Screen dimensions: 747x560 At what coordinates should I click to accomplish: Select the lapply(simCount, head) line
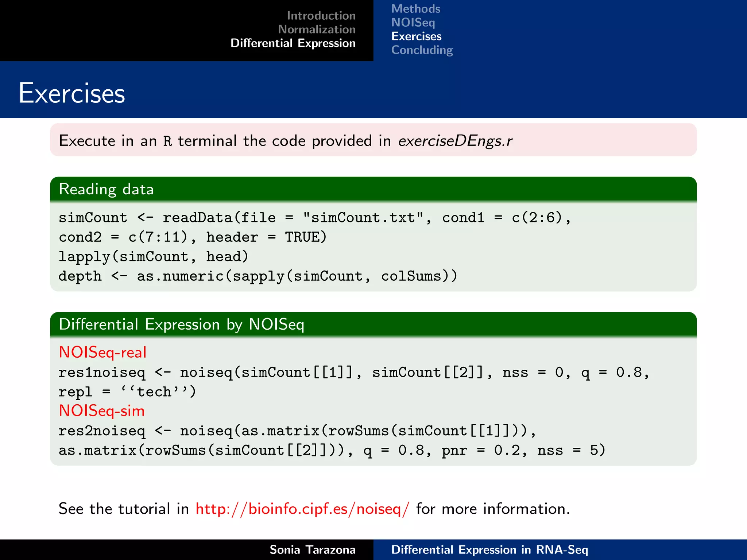[154, 257]
